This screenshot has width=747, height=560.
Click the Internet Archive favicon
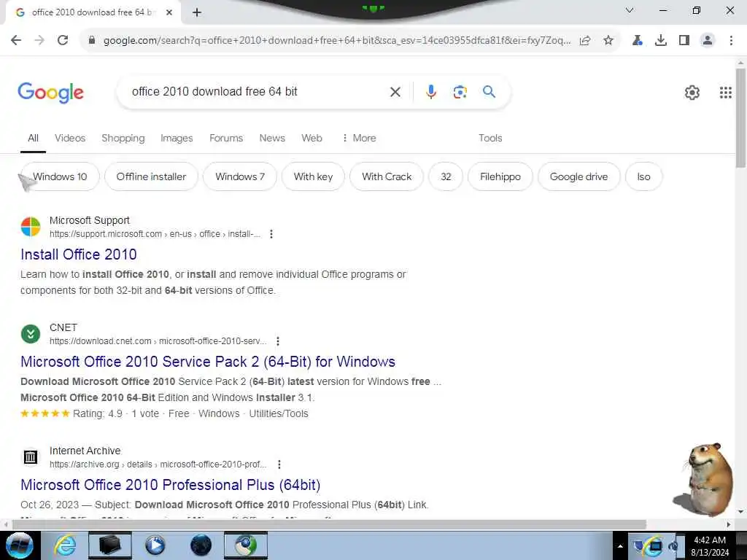tap(31, 457)
